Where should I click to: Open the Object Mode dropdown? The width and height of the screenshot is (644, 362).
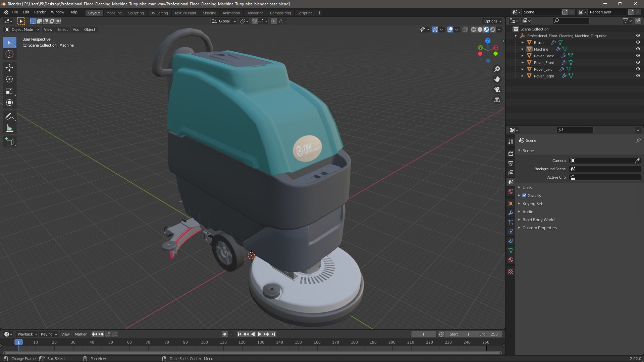pyautogui.click(x=22, y=29)
